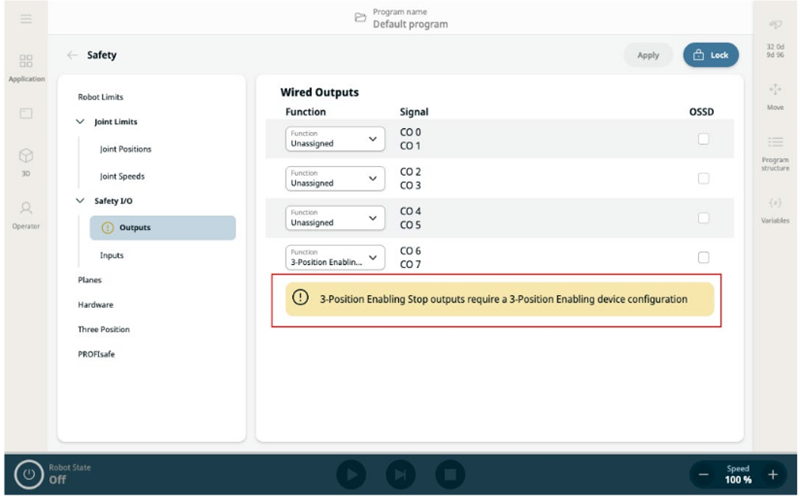Open the Program structure icon
The width and height of the screenshot is (800, 503).
pyautogui.click(x=775, y=150)
